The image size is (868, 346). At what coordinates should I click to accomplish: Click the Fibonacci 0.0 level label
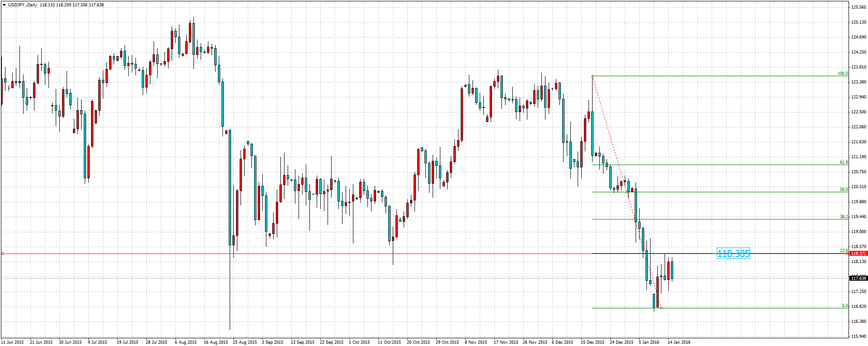pos(844,306)
